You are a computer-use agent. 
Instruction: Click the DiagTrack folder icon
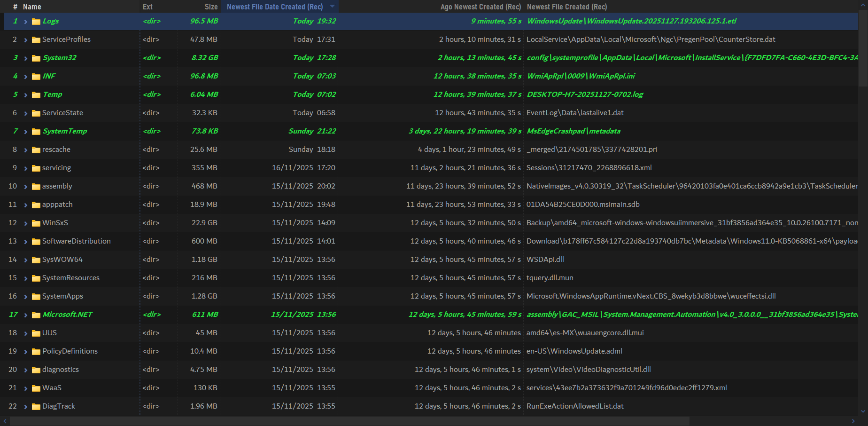click(x=36, y=407)
